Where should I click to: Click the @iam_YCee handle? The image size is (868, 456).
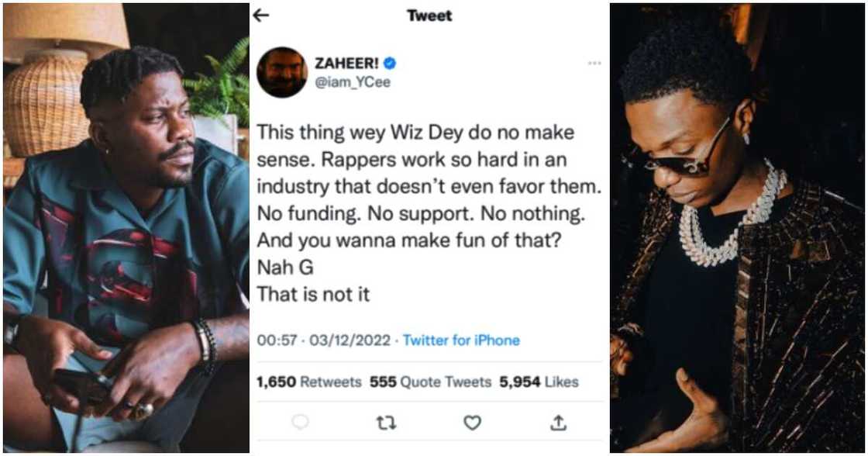tap(352, 82)
